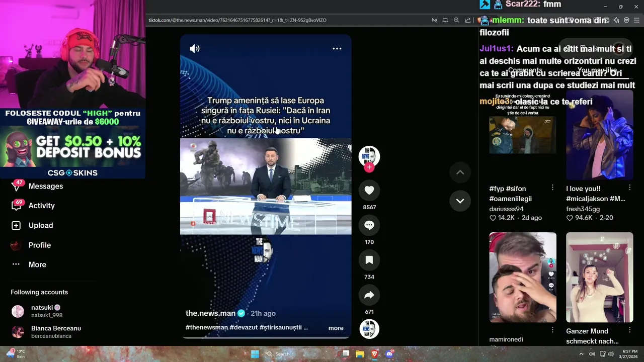Click the Messages icon with 47 badge
Image resolution: width=644 pixels, height=362 pixels.
(17, 186)
